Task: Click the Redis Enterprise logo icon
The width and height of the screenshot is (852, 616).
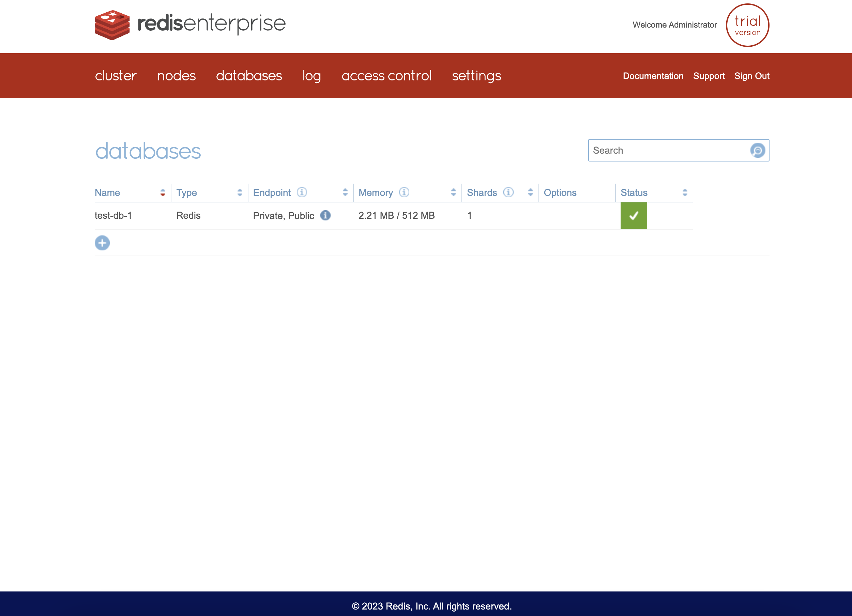Action: (110, 25)
